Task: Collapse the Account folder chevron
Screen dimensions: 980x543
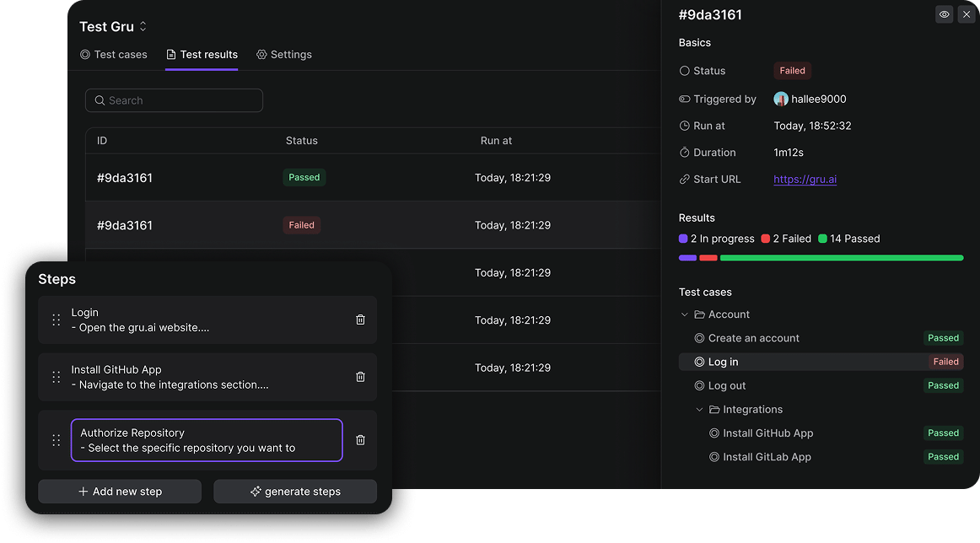Action: [684, 315]
